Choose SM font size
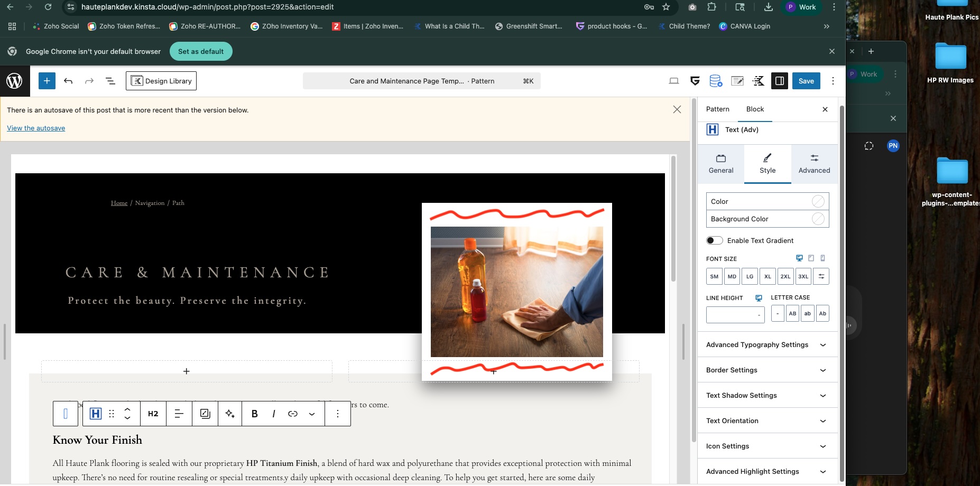 714,276
